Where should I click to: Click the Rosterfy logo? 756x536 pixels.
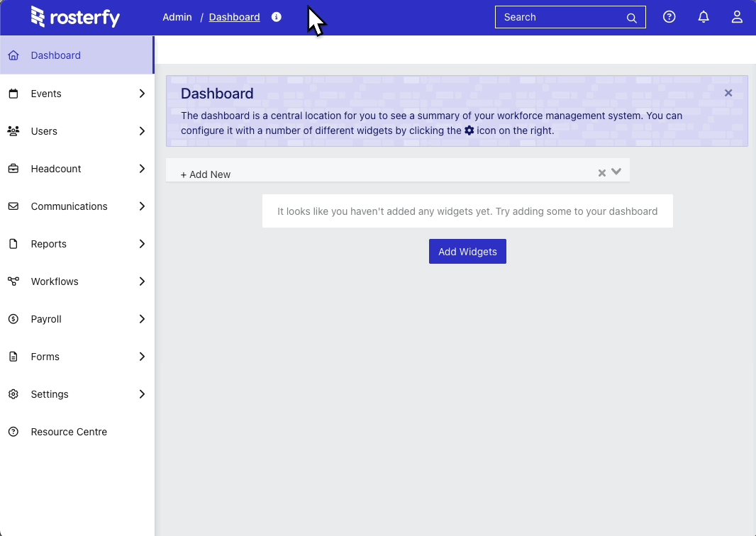click(75, 17)
